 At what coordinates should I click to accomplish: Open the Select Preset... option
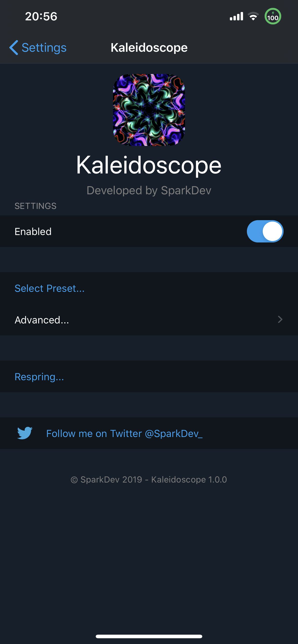[x=50, y=288]
